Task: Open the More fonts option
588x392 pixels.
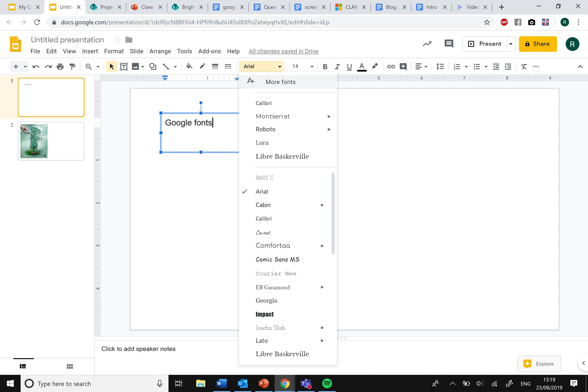Action: pos(280,81)
